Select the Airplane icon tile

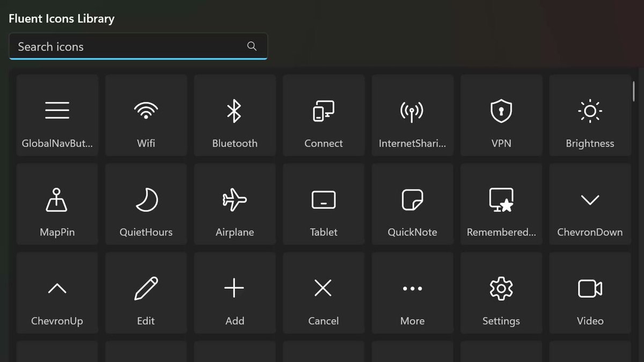point(235,204)
